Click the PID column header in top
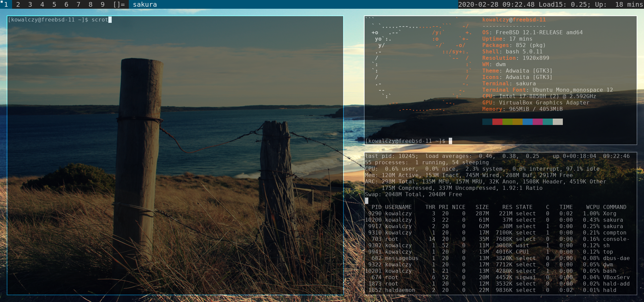The height and width of the screenshot is (302, 644). click(376, 207)
